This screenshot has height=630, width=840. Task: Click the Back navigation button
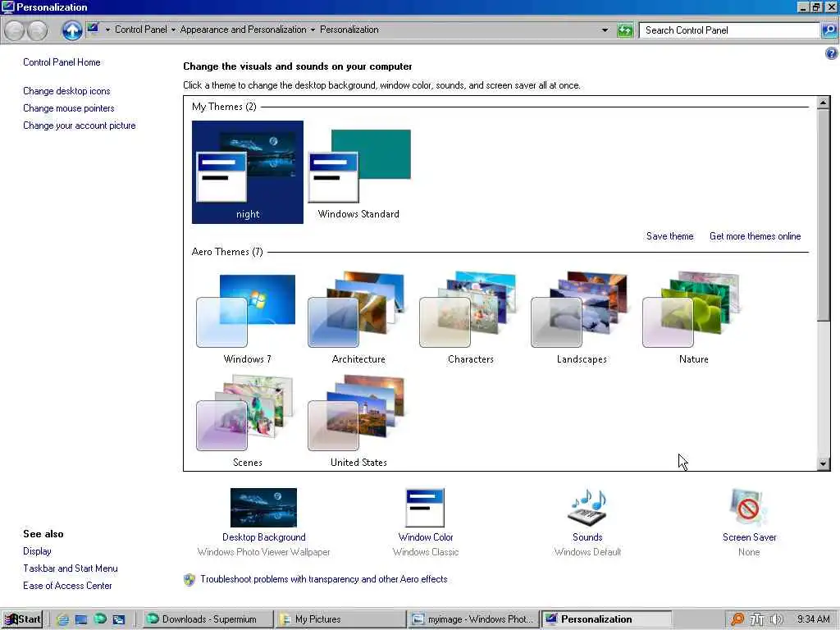click(15, 30)
